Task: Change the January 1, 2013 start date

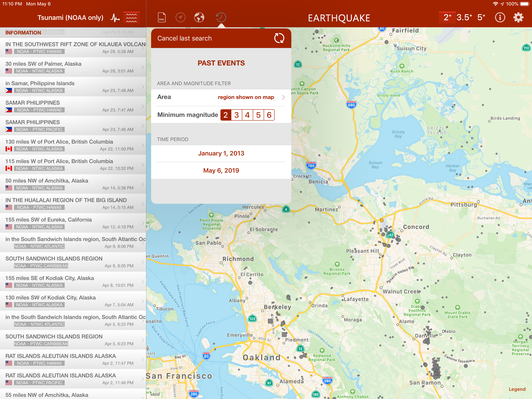Action: point(221,154)
